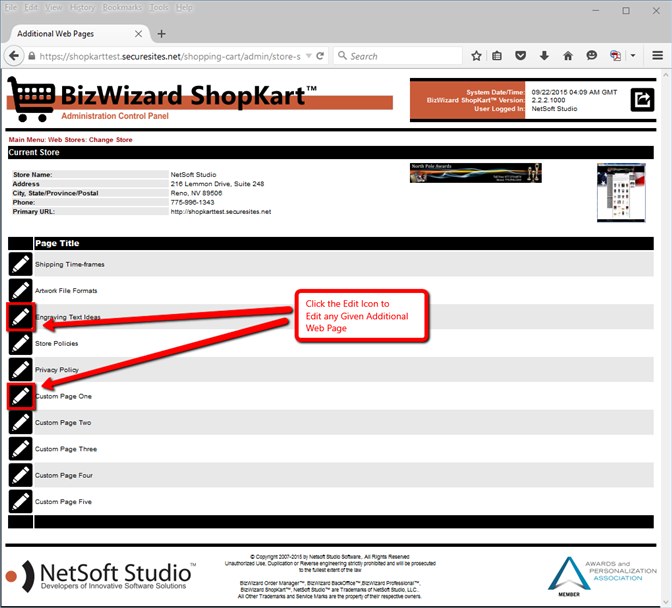This screenshot has width=672, height=608.
Task: Click edit icon for Artwork File Formats
Action: point(21,290)
